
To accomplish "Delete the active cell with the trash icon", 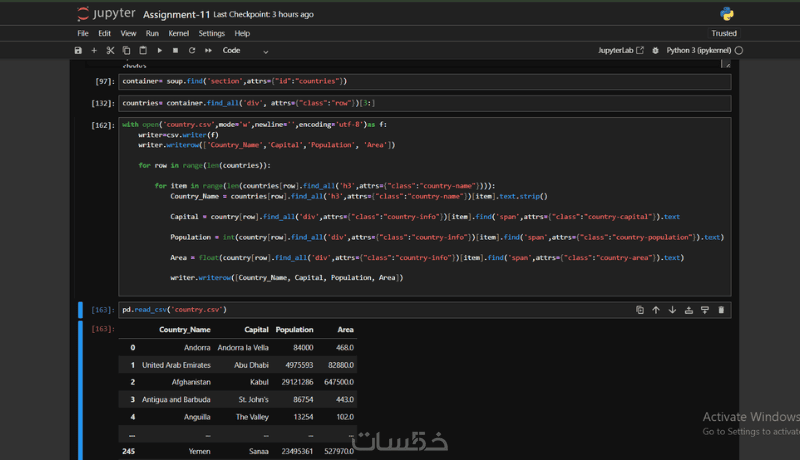I will [721, 310].
